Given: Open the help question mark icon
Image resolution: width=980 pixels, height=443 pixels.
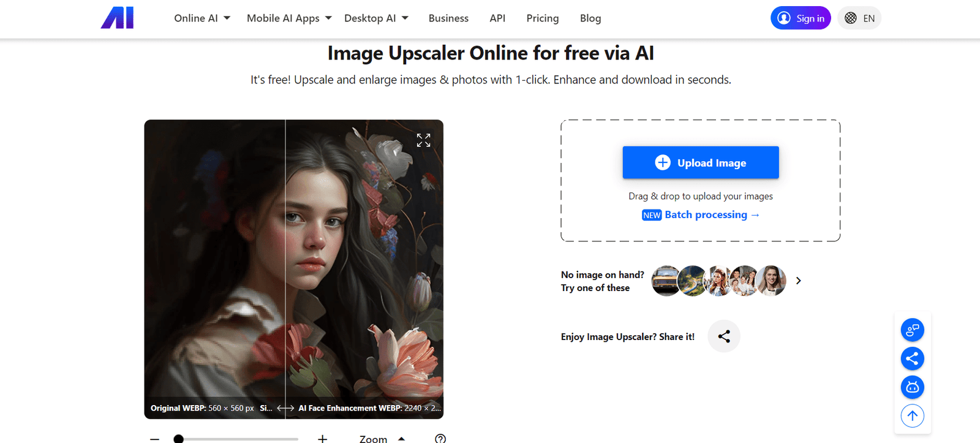Looking at the screenshot, I should click(440, 438).
